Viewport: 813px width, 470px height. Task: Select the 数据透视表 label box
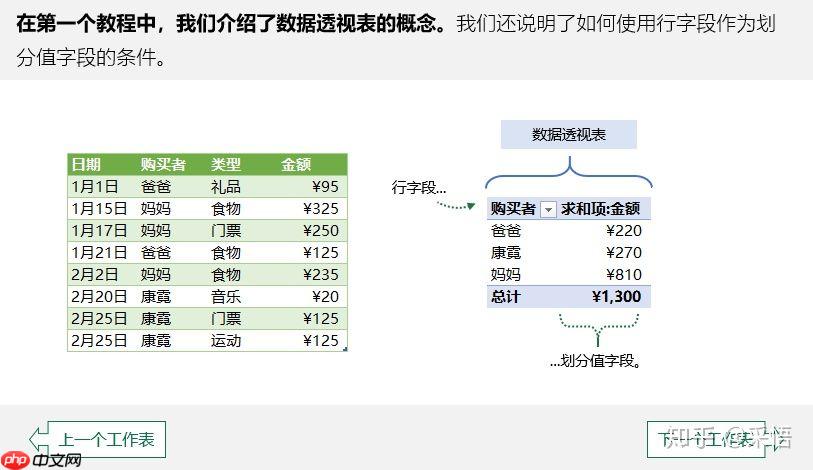coord(569,135)
